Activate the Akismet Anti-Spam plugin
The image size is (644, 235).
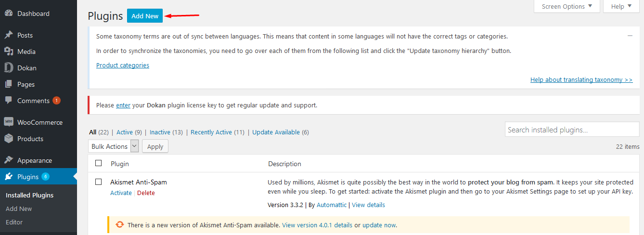(x=121, y=193)
